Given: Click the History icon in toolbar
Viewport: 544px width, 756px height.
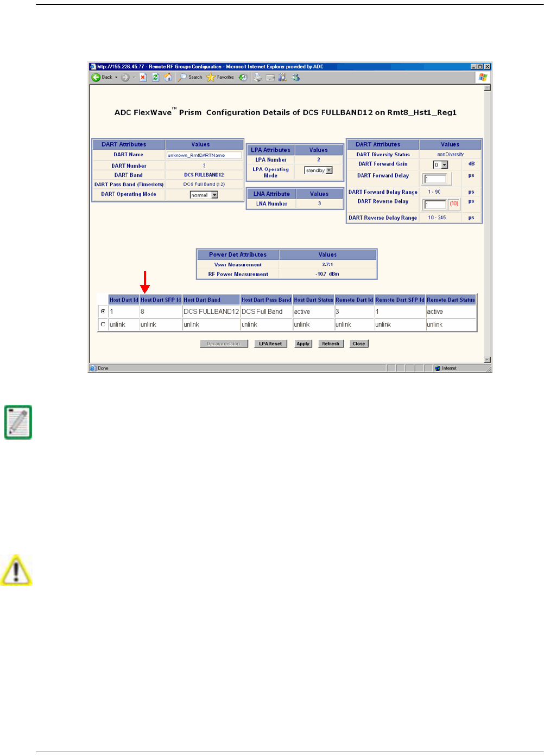Looking at the screenshot, I should [243, 77].
